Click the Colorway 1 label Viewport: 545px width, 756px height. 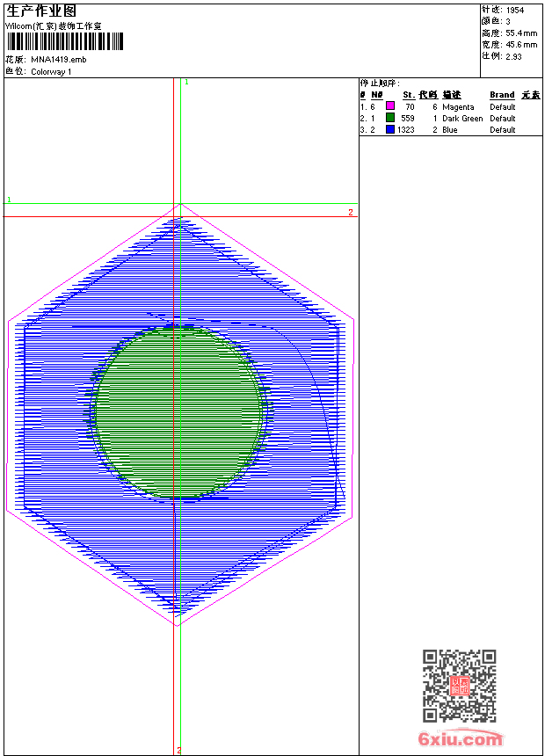tap(51, 71)
